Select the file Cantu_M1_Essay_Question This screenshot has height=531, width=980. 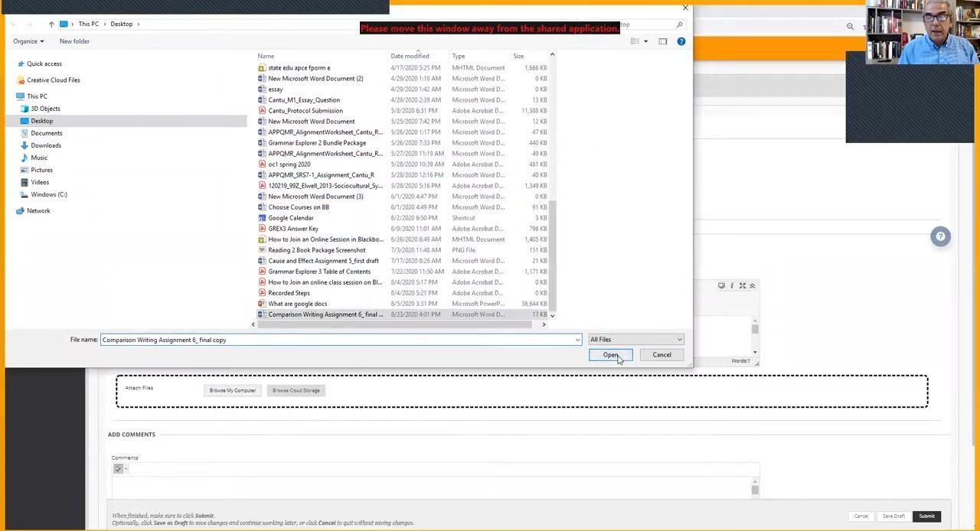tap(304, 100)
